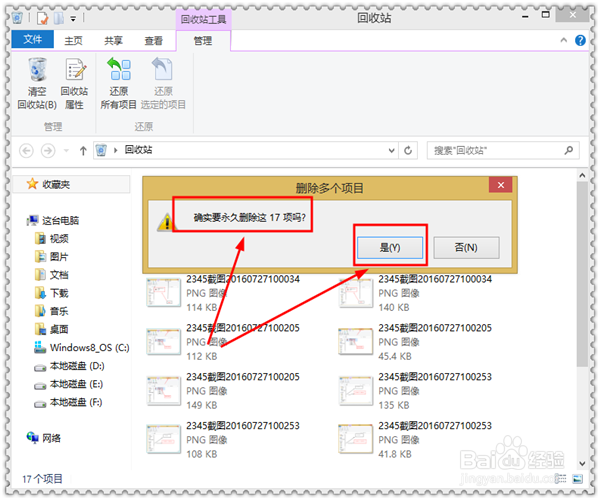Open the Desktop (桌面) folder
600x500 pixels.
tap(51, 329)
